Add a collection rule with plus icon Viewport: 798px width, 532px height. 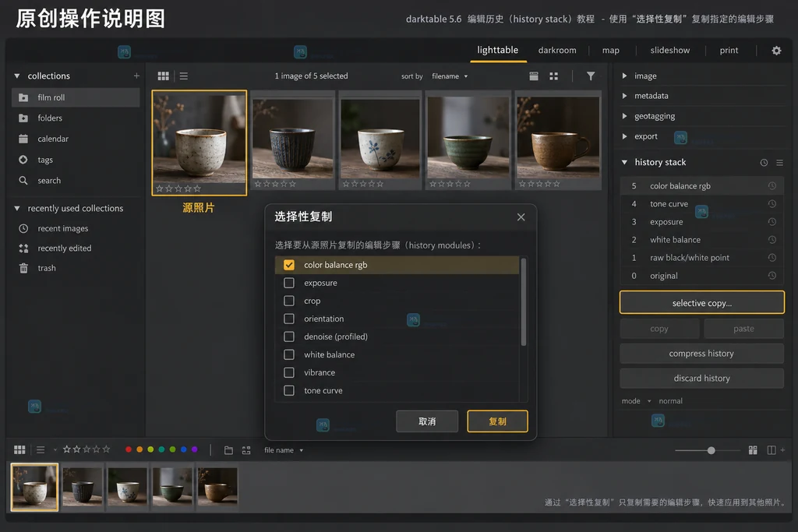[x=136, y=76]
